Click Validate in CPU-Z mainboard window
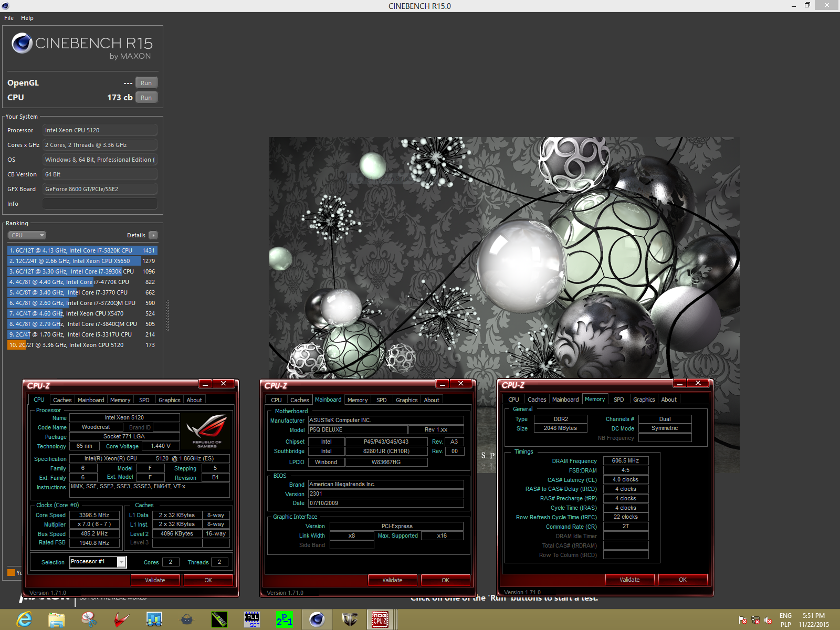This screenshot has width=840, height=630. 392,580
